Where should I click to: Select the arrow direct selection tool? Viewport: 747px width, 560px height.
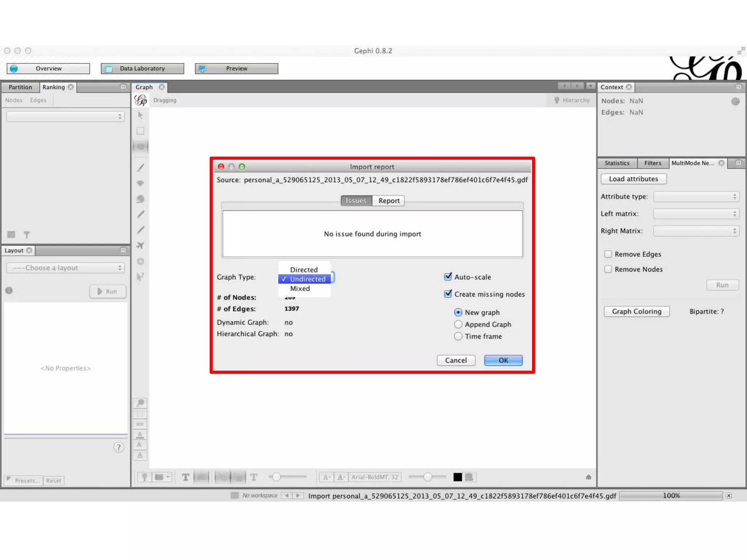tap(140, 116)
